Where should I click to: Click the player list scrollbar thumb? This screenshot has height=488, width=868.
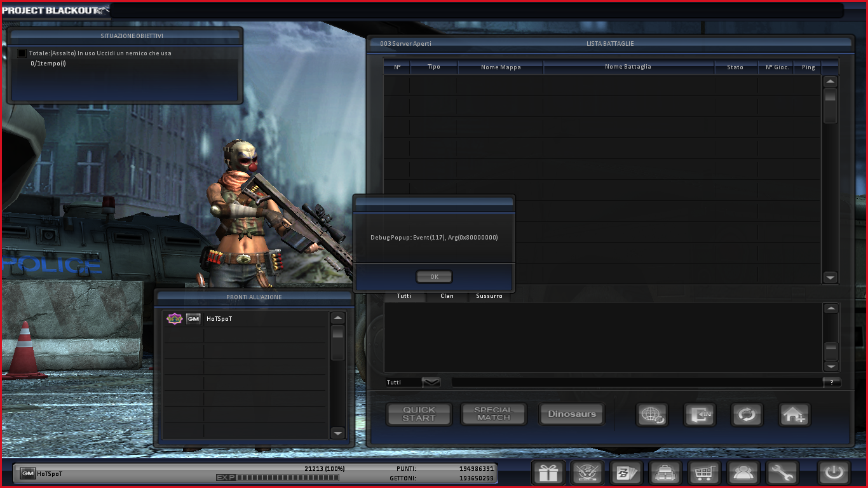tap(338, 342)
